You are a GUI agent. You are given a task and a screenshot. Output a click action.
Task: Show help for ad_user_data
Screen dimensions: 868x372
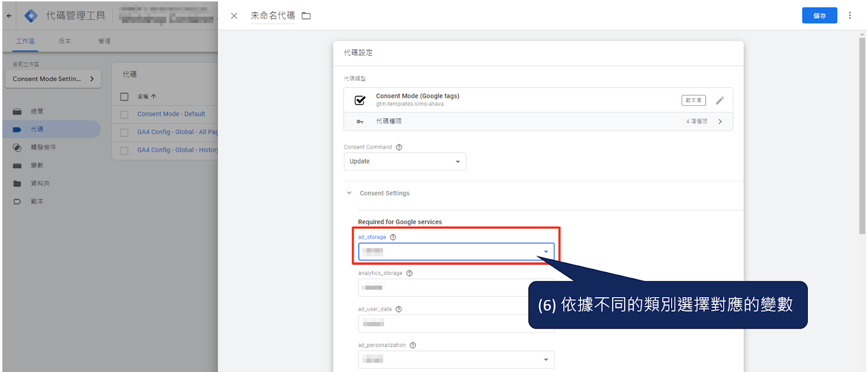(398, 309)
